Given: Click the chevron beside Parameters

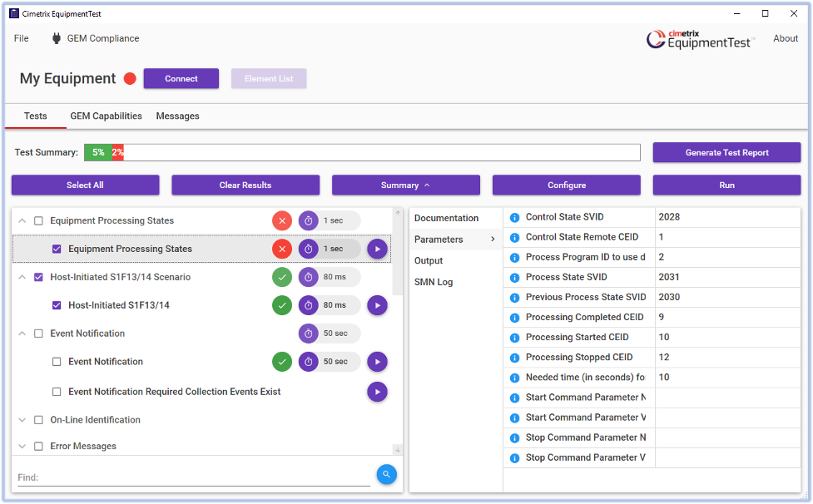Looking at the screenshot, I should [x=493, y=240].
